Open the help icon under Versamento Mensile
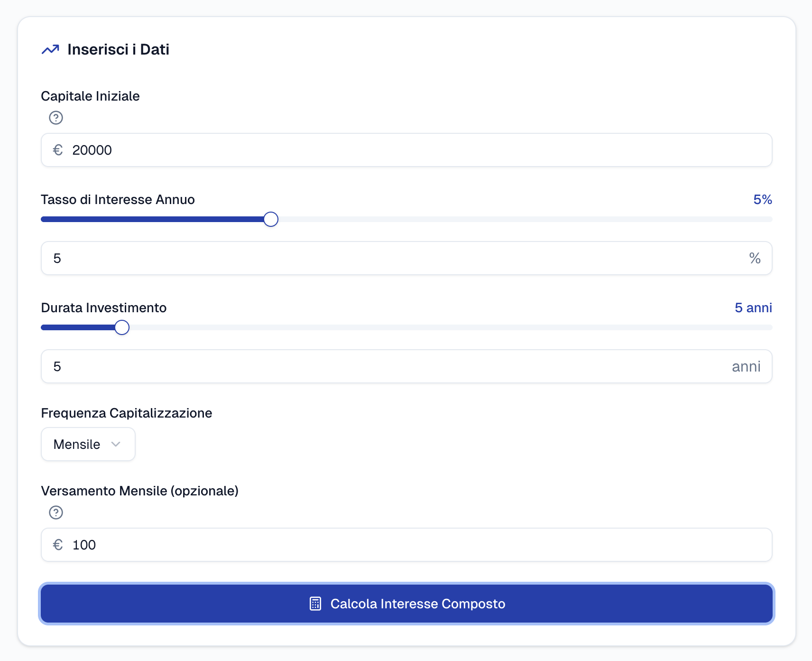 [56, 512]
